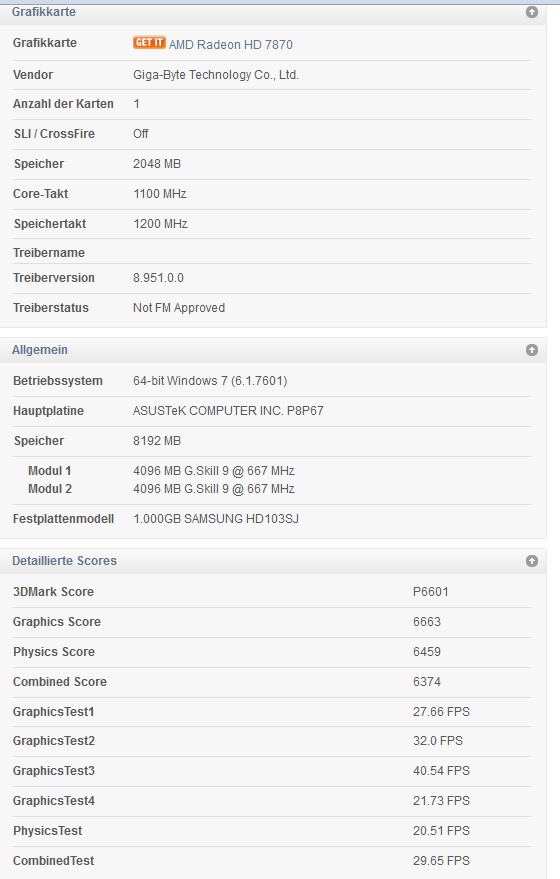Click the orange GET IT badge
This screenshot has height=879, width=560.
[x=149, y=43]
